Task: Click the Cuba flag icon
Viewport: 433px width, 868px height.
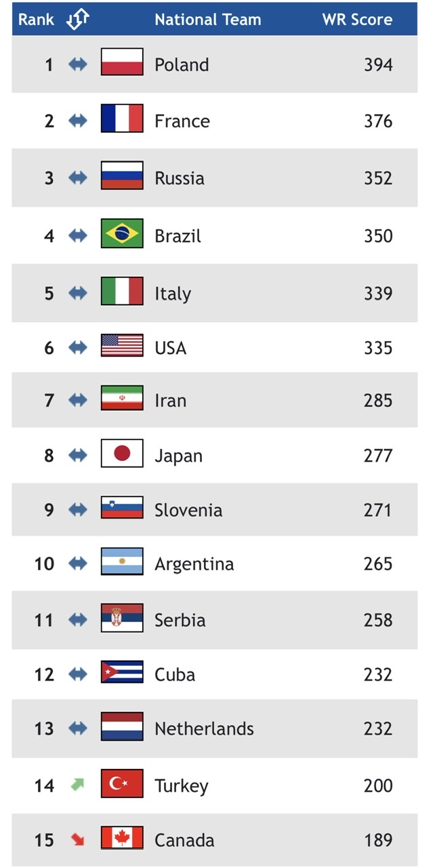Action: (122, 673)
